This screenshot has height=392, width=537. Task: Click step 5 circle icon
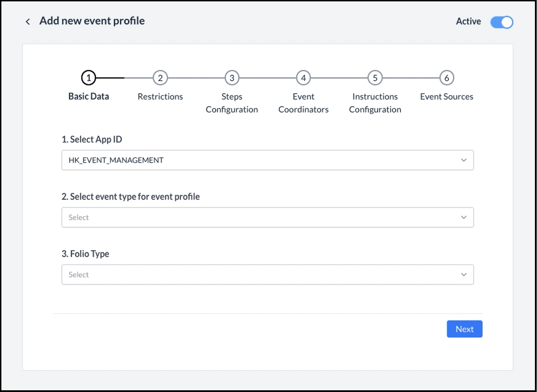pos(375,78)
